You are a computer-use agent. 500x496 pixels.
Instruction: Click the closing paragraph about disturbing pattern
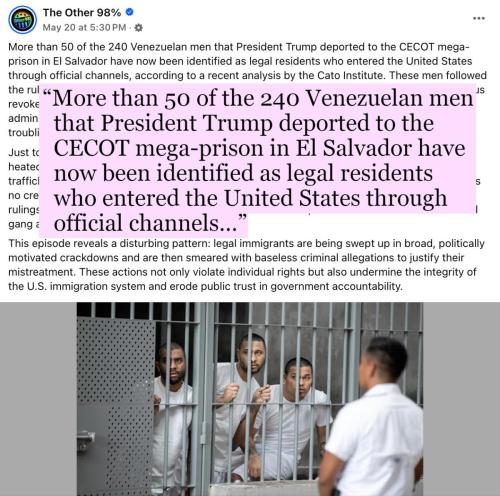pos(246,265)
